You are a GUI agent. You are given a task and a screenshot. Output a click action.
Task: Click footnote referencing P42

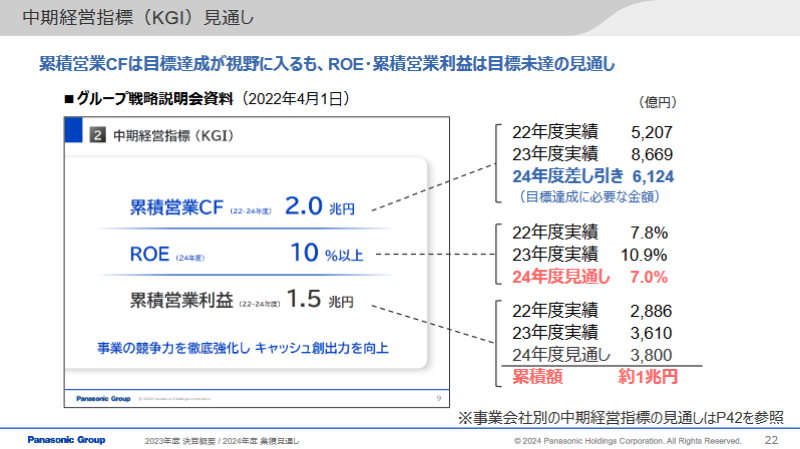click(621, 418)
